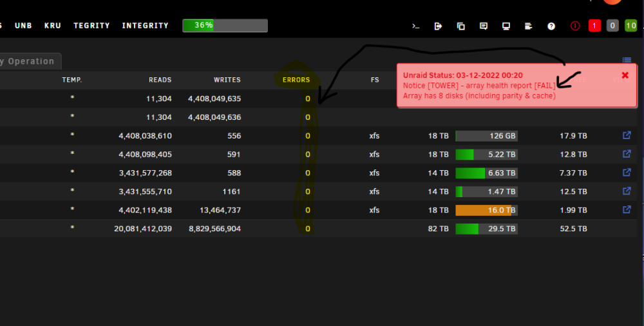
Task: Click xfs in the 16.0 TB row
Action: [374, 210]
